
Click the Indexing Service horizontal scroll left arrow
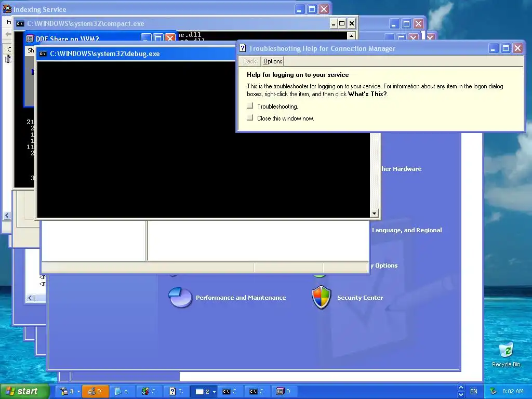(x=7, y=215)
